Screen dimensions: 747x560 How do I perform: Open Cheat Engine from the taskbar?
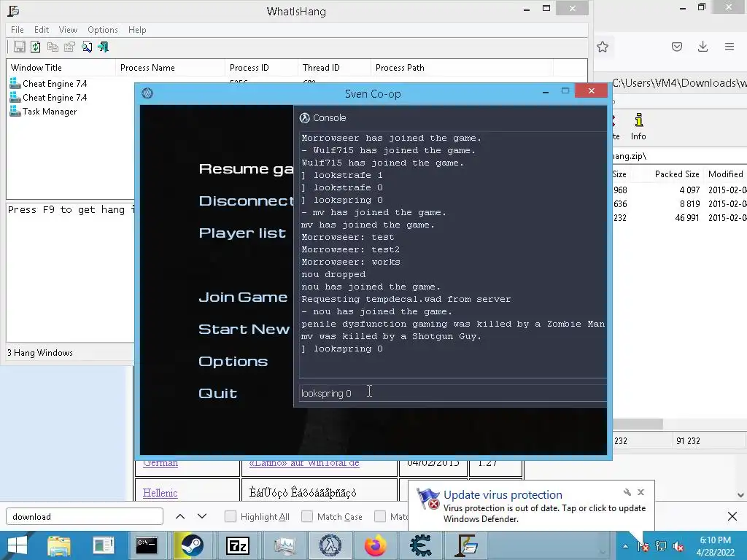(x=421, y=545)
